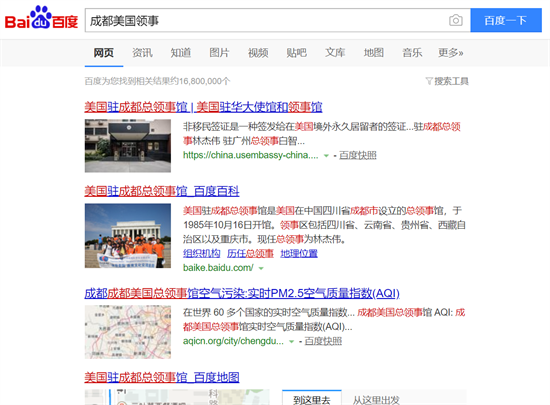Click the Baidu logo
Screen dimensions: 550x405
pos(41,18)
